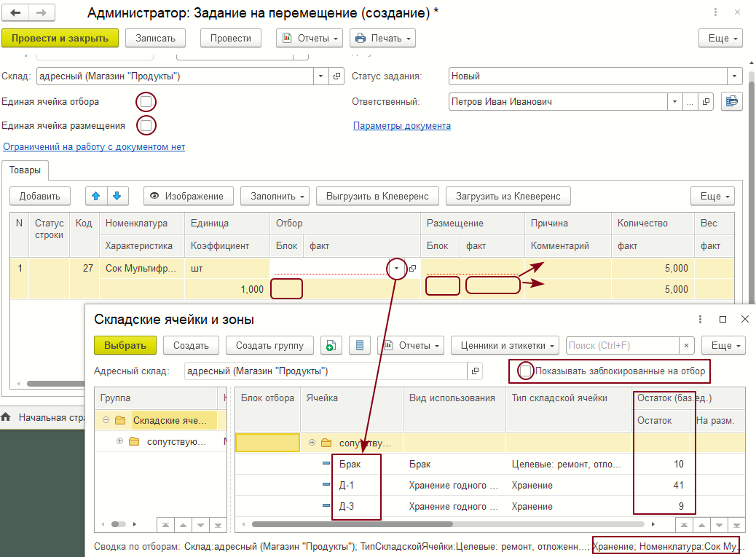Click the list view icon in dialog toolbar
This screenshot has width=756, height=557.
[x=359, y=345]
